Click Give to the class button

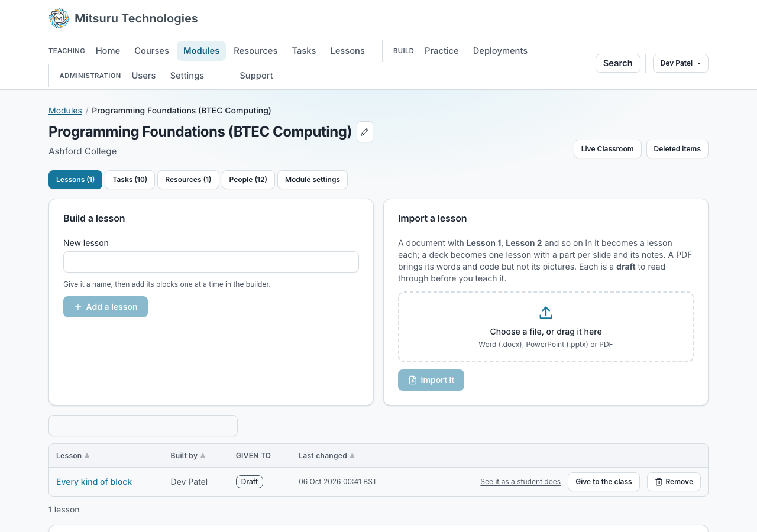(604, 482)
